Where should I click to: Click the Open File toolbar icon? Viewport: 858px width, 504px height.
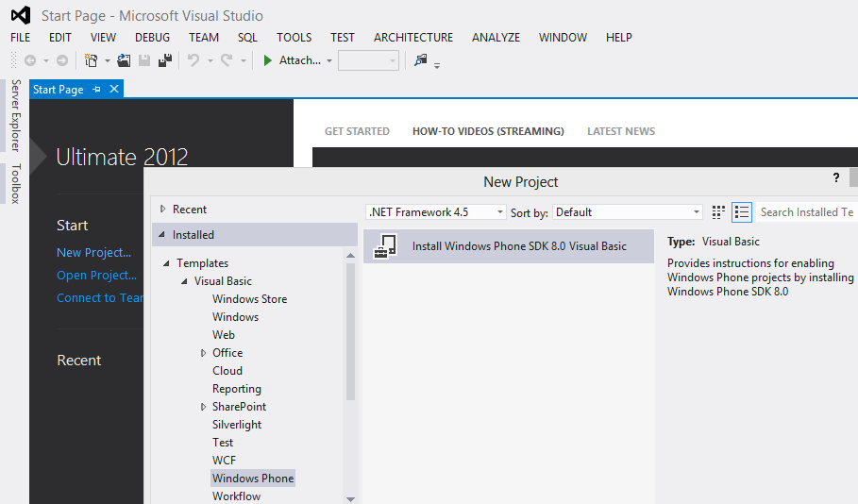124,60
